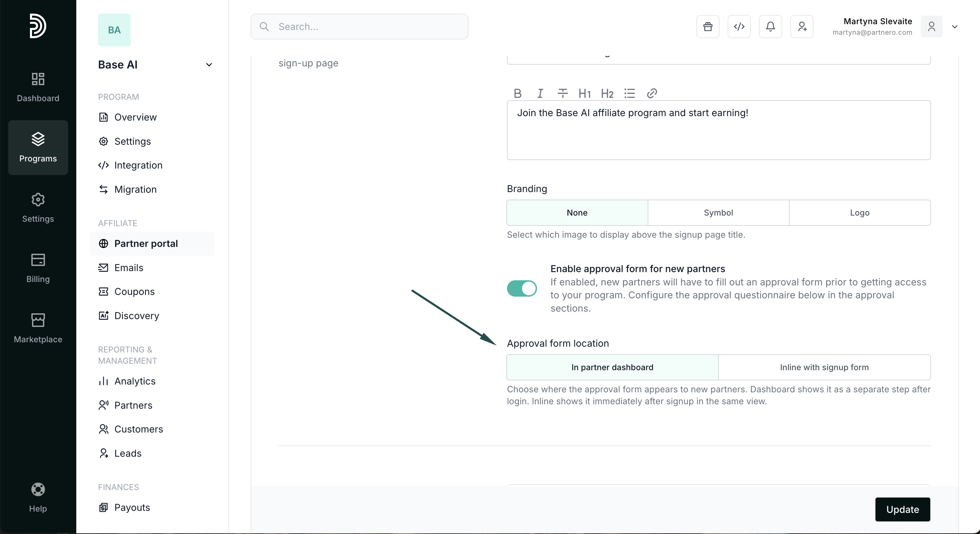The height and width of the screenshot is (534, 980).
Task: Choose Symbol branding option
Action: pos(718,213)
